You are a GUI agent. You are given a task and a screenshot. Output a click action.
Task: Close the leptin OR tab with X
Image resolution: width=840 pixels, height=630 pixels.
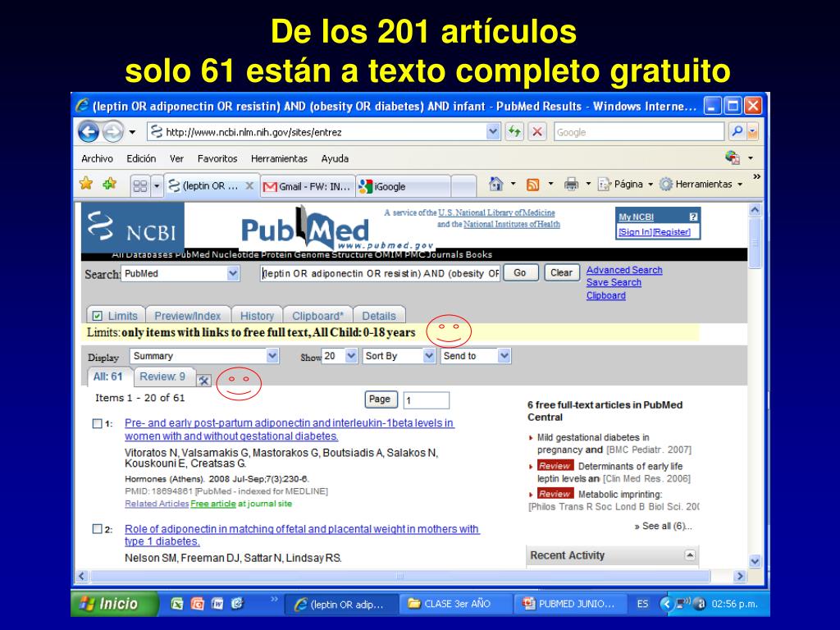249,186
